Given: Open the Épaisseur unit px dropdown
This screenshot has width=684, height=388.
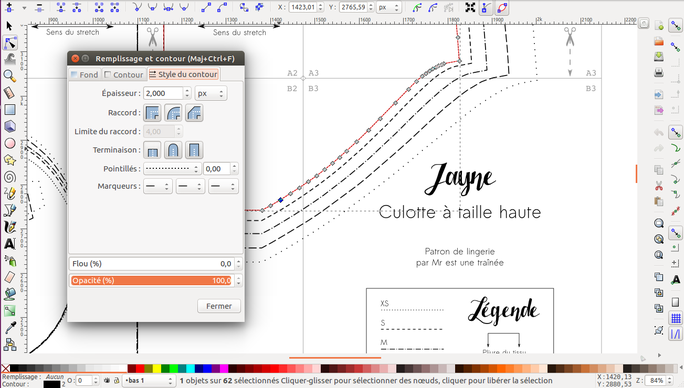Looking at the screenshot, I should (x=211, y=93).
